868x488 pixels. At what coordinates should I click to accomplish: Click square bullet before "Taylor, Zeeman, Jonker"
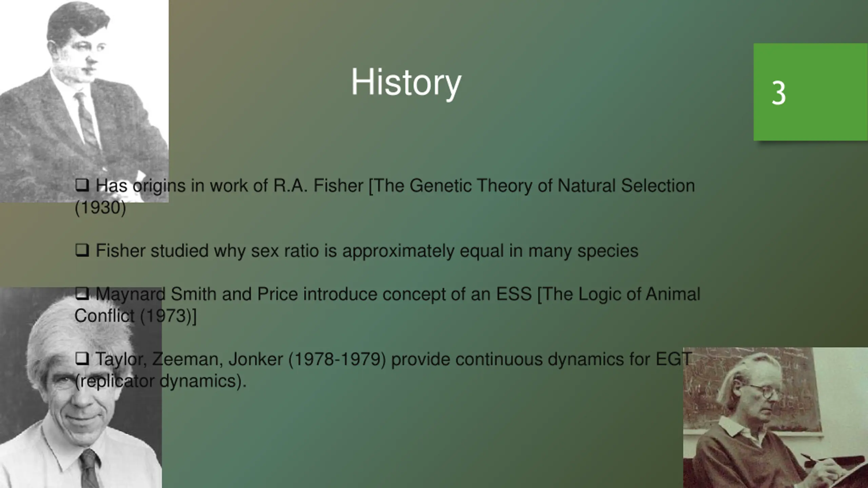82,359
